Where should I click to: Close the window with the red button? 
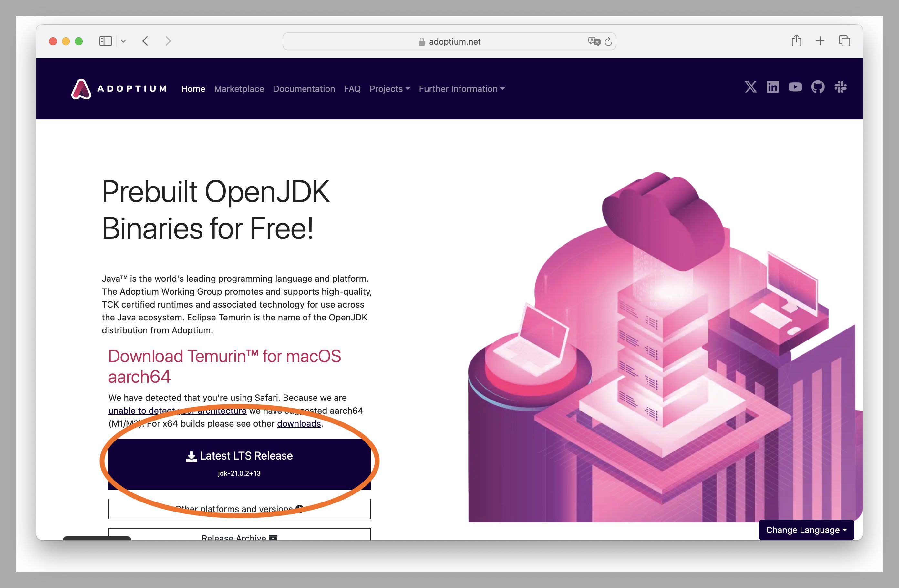[x=53, y=41]
